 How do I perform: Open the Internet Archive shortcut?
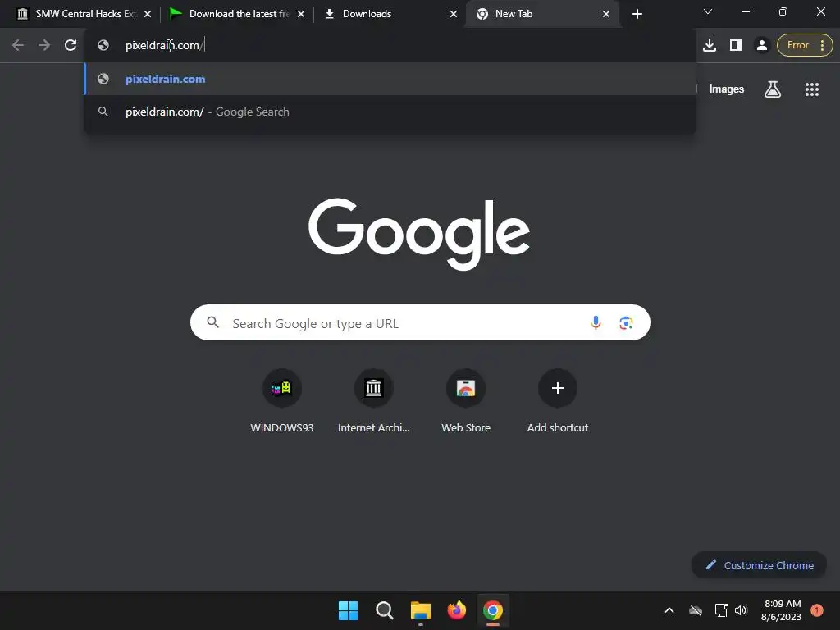pos(373,401)
